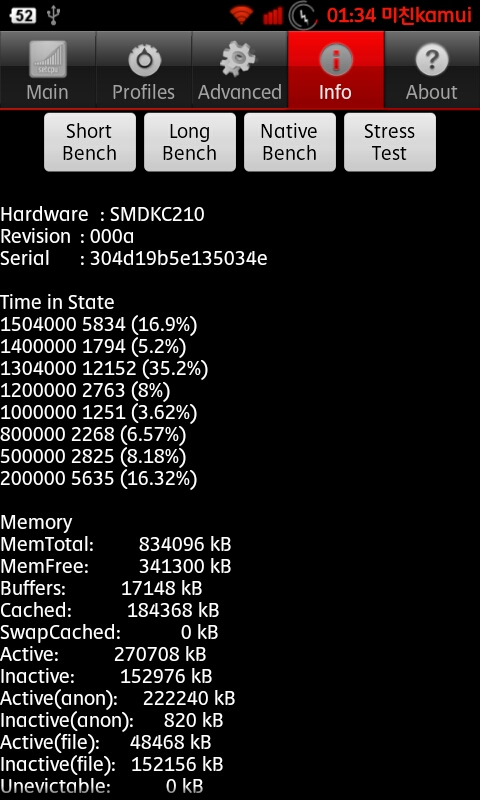Open the Main tab setcpu icon
The width and height of the screenshot is (480, 800).
tap(47, 59)
